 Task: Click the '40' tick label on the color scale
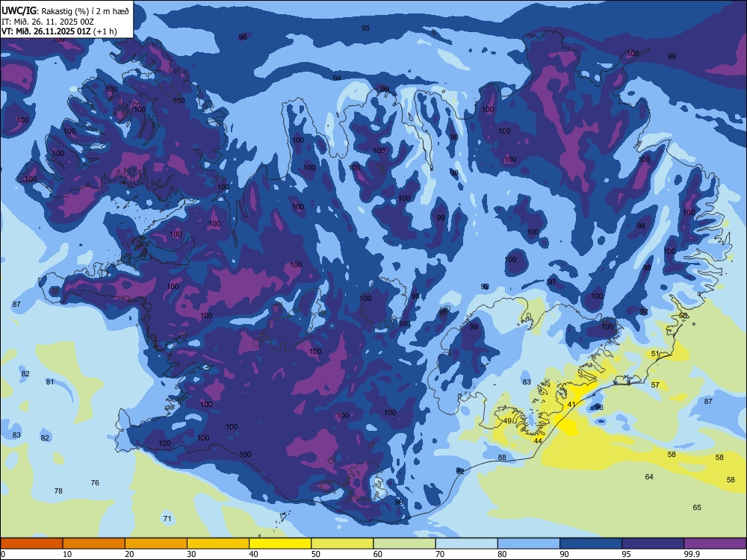pos(253,554)
